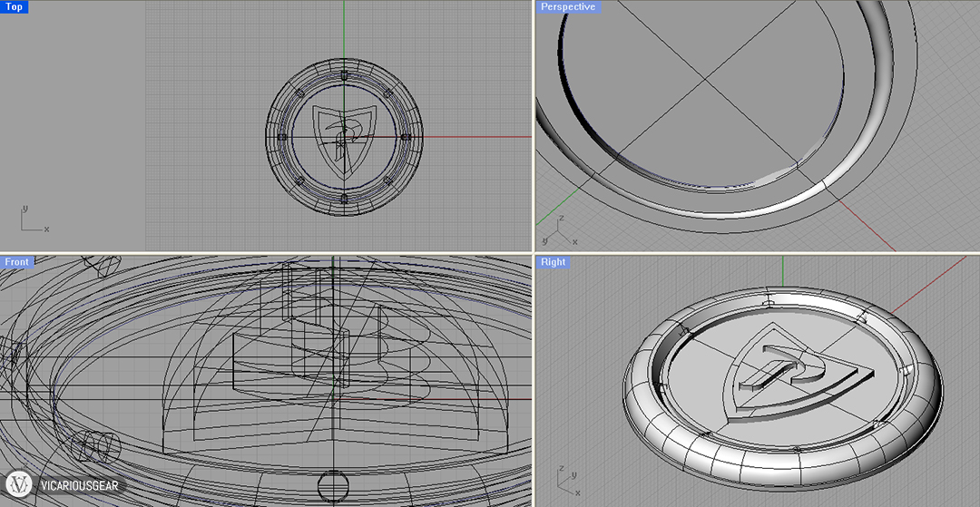The width and height of the screenshot is (980, 507).
Task: Pick the rightmost screw hole in Top viewport
Action: pos(405,137)
